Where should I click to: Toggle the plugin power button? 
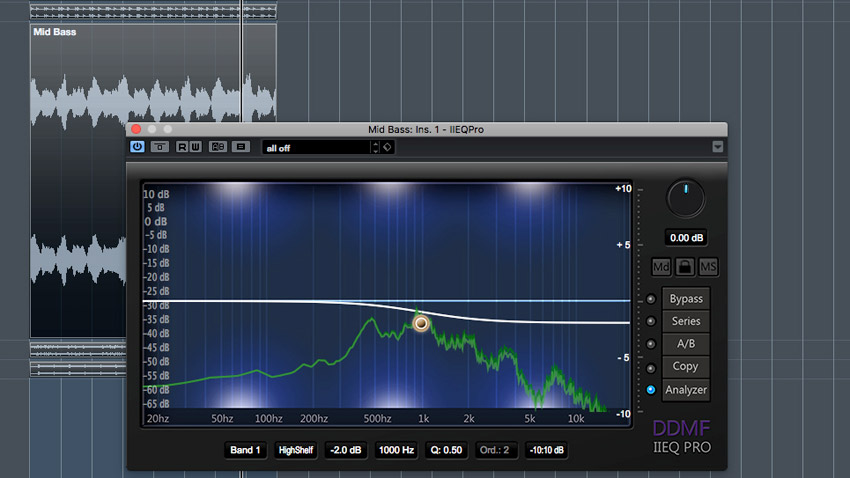137,147
